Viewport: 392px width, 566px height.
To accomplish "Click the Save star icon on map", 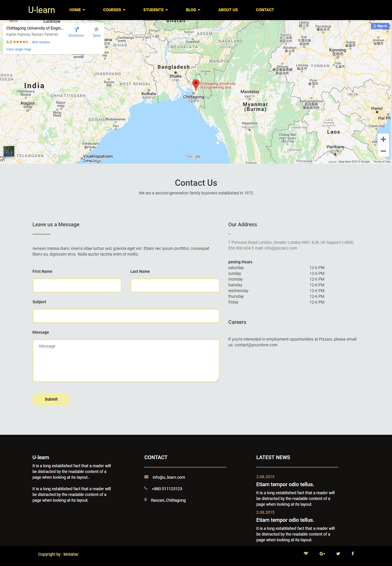I will point(96,29).
